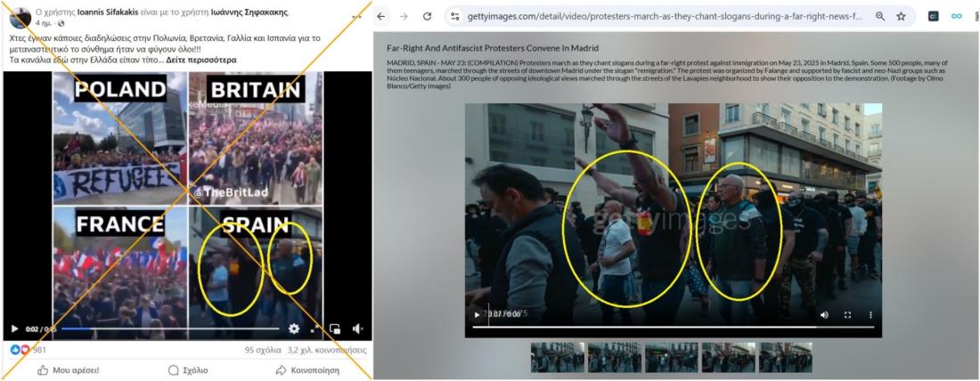Open the zoom magnifier in address bar
980x381 pixels.
click(x=880, y=16)
